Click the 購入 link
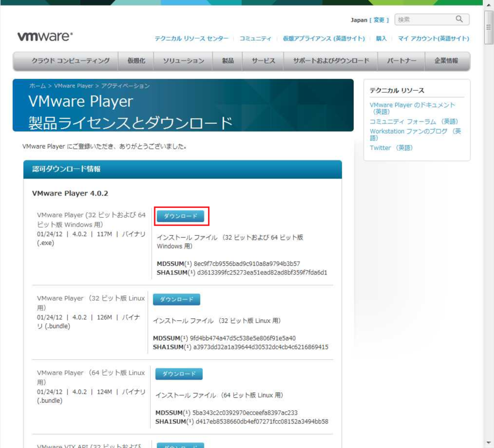This screenshot has height=448, width=494. 381,38
